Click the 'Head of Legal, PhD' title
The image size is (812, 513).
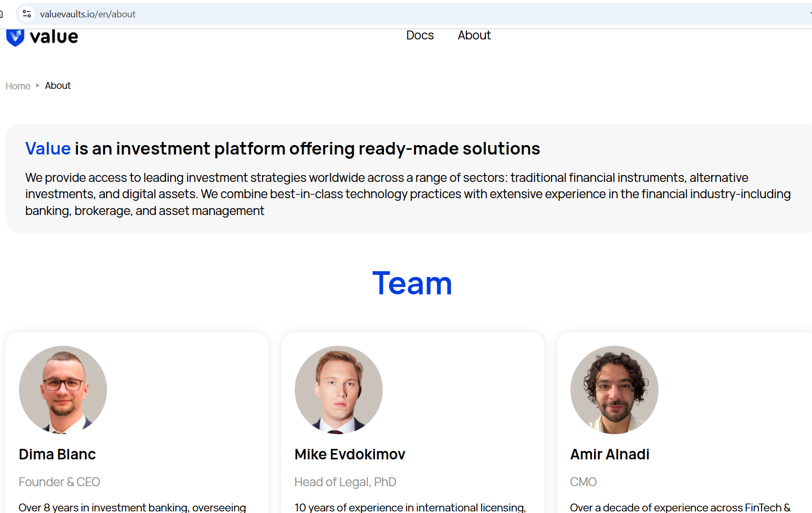pyautogui.click(x=345, y=482)
